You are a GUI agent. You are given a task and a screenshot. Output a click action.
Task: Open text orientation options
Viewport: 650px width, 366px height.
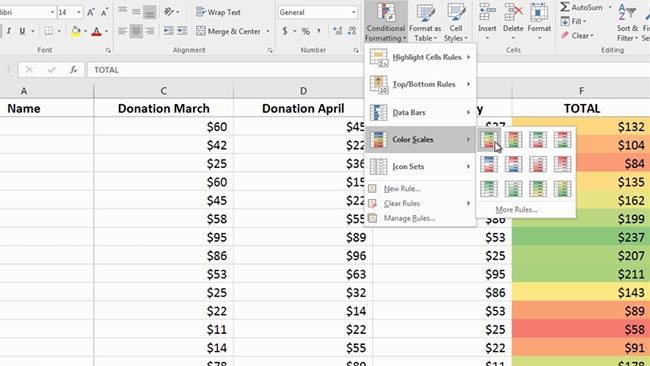[171, 12]
